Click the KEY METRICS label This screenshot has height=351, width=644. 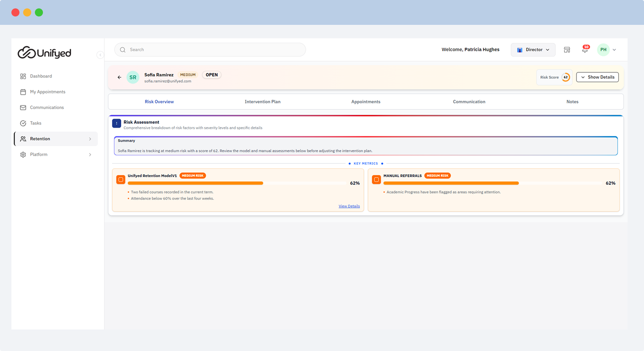coord(366,164)
